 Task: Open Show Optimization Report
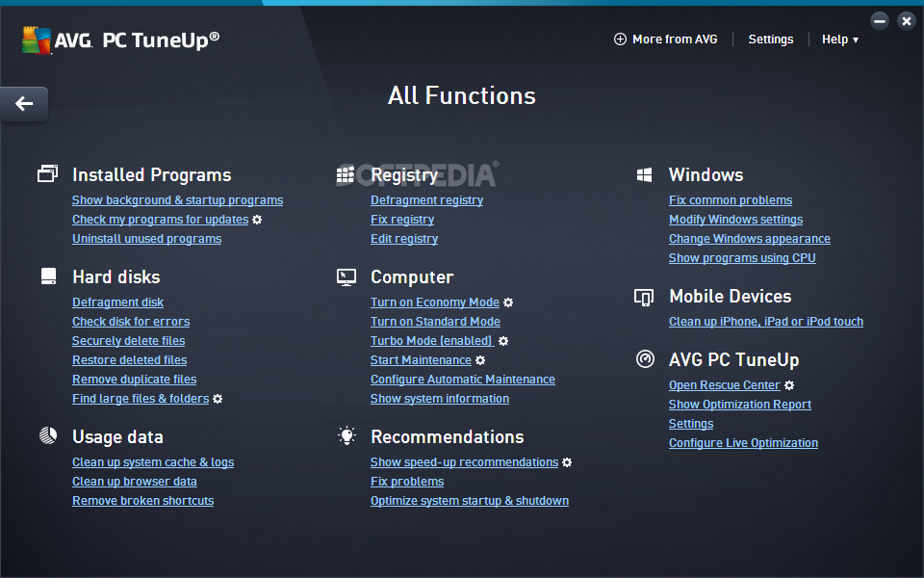tap(740, 405)
